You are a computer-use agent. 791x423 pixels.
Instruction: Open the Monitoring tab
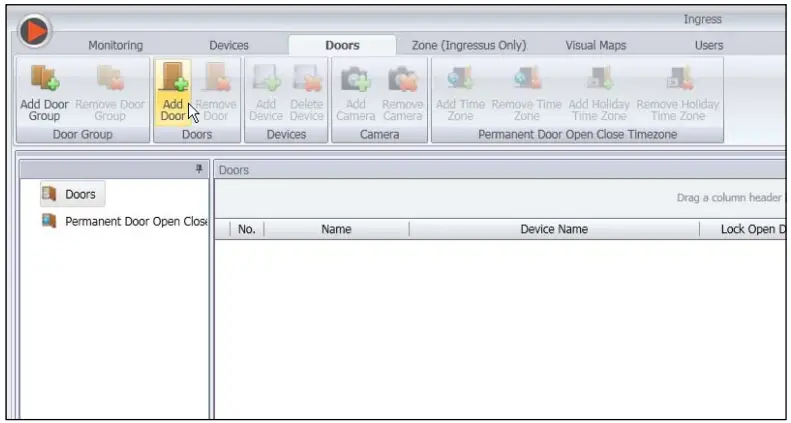click(116, 45)
